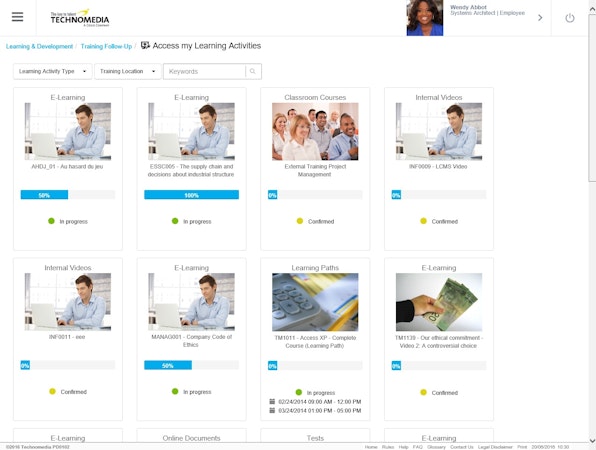Viewport: 596px width, 450px height.
Task: Open the External Training Project Management thumbnail
Action: [315, 131]
